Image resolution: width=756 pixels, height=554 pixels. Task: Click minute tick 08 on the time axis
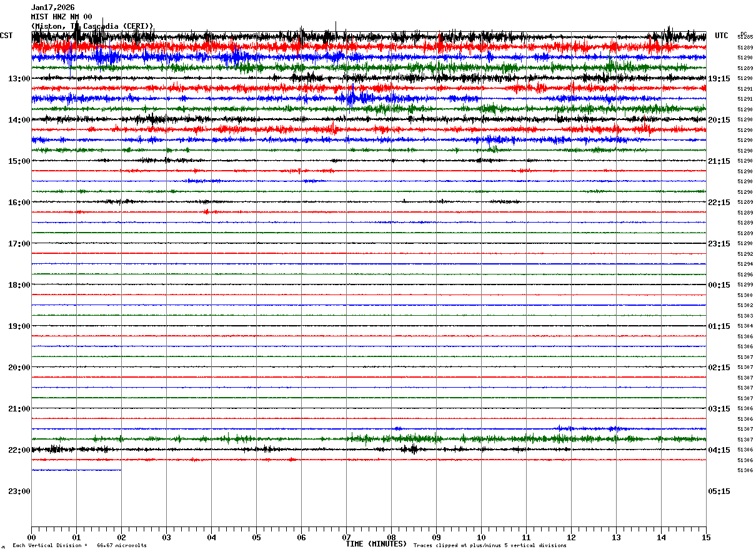coord(391,538)
